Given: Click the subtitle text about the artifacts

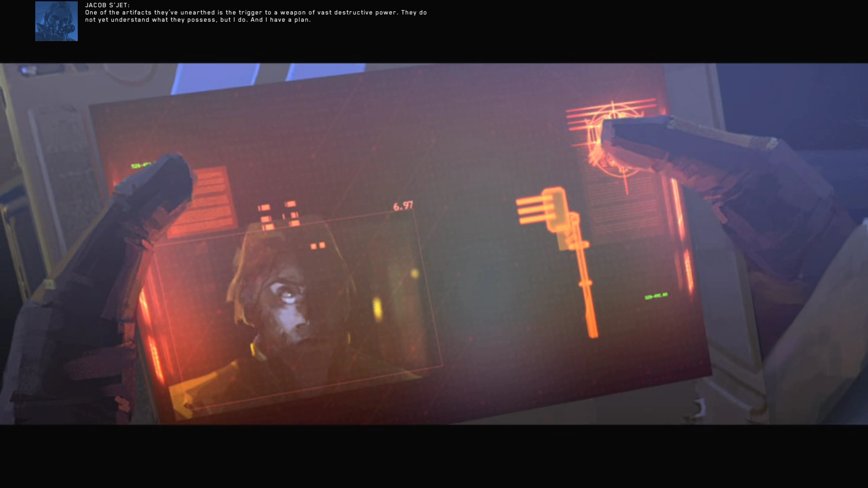Looking at the screenshot, I should pos(255,16).
